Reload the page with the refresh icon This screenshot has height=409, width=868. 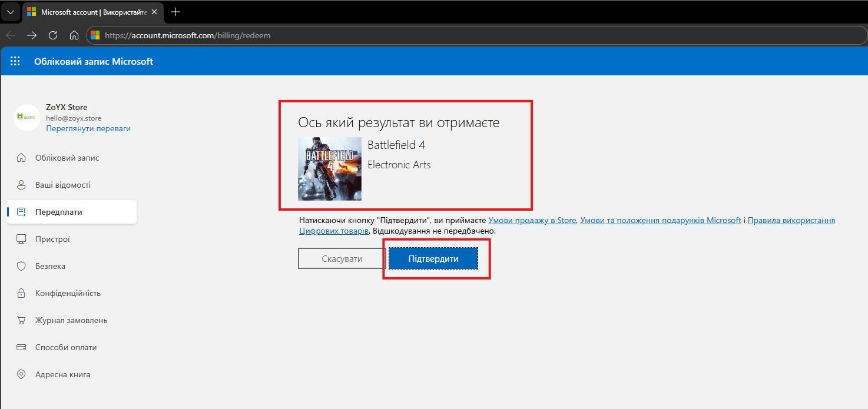coord(53,35)
